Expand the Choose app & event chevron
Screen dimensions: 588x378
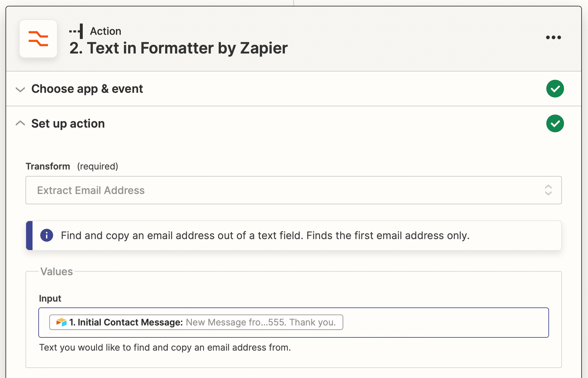tap(20, 89)
